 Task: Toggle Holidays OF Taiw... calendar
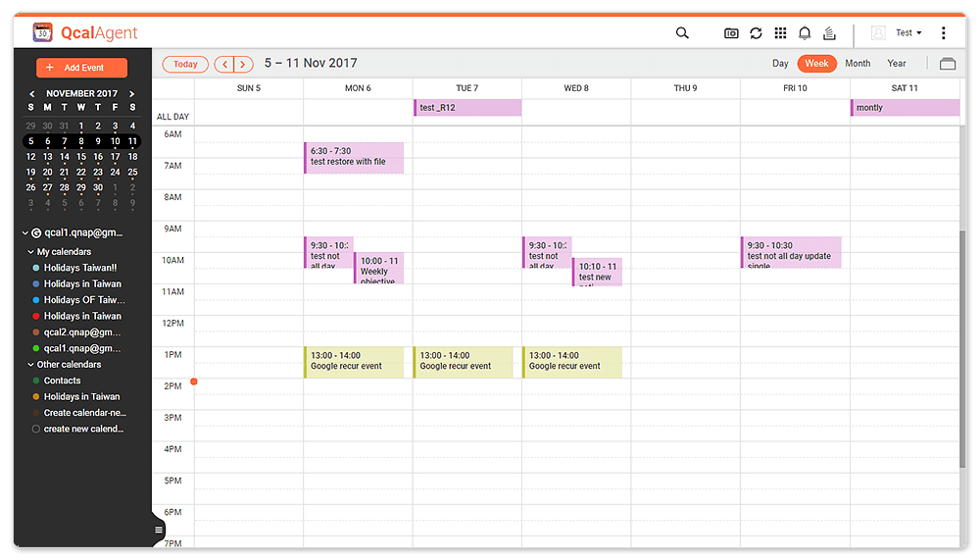[35, 300]
